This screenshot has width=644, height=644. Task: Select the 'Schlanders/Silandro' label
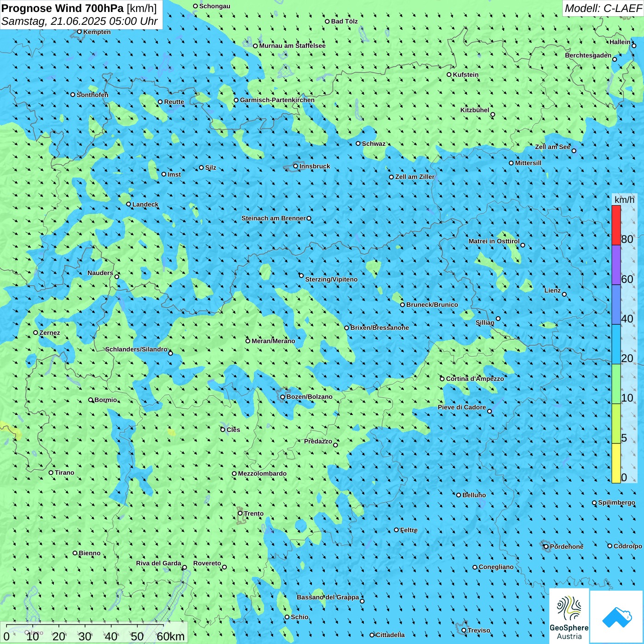pyautogui.click(x=137, y=349)
